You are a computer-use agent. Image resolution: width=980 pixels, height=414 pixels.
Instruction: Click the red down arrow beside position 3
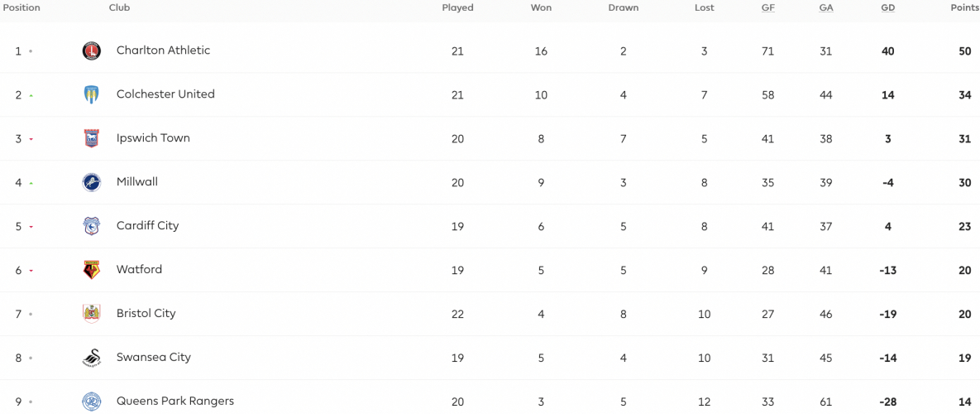[x=31, y=139]
